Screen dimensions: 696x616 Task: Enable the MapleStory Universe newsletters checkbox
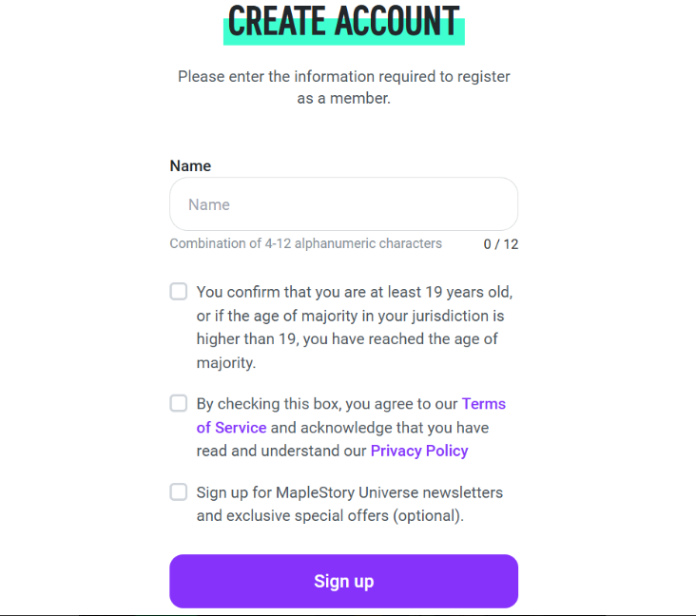179,491
